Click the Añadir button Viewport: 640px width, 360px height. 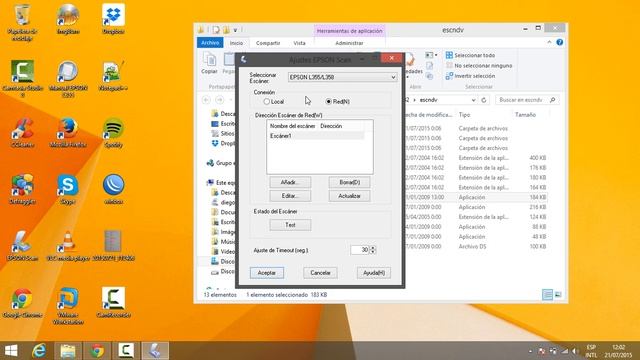click(290, 182)
